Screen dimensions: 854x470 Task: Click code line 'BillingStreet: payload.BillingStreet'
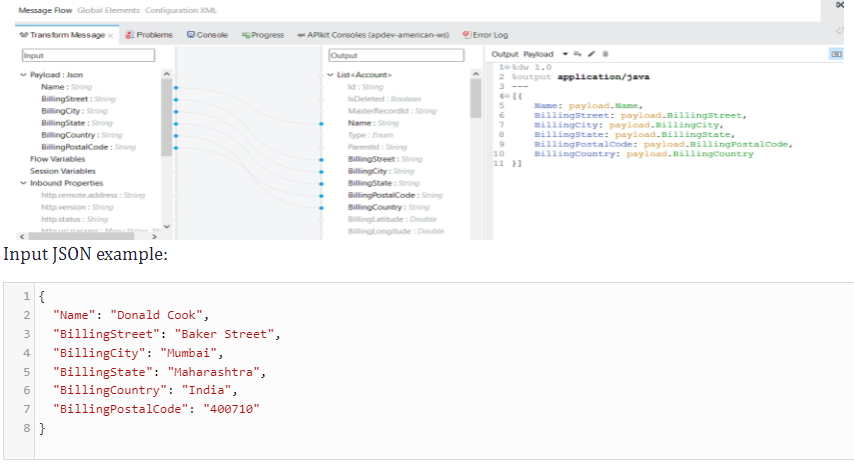click(640, 115)
